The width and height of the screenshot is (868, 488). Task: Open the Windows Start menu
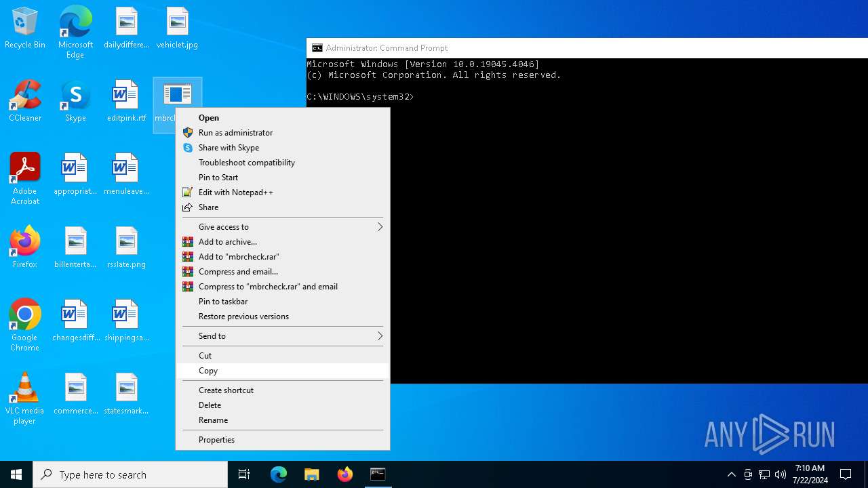point(16,474)
